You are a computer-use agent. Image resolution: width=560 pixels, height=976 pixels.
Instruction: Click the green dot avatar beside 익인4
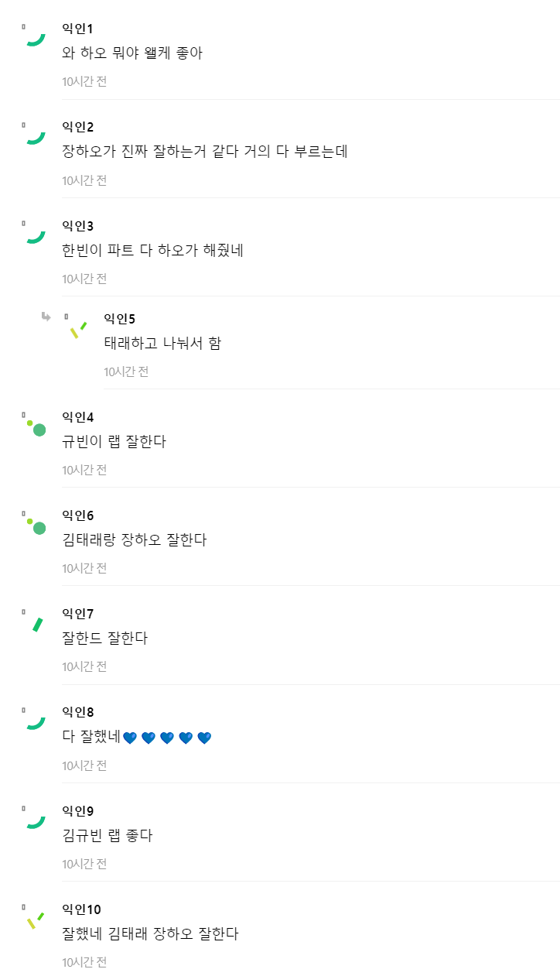35,426
